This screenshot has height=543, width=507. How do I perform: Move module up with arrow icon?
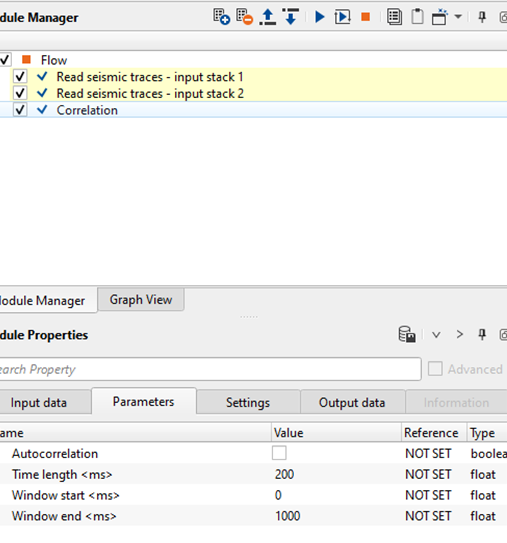point(268,17)
